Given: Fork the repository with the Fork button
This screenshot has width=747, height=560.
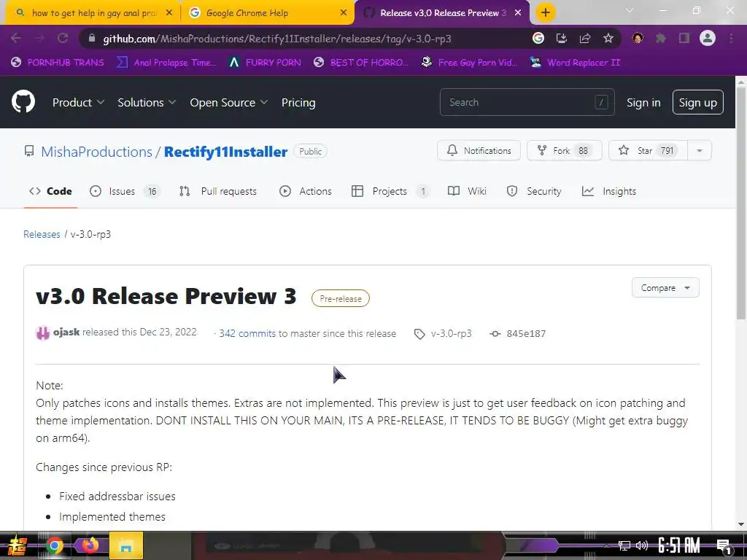Looking at the screenshot, I should (564, 150).
